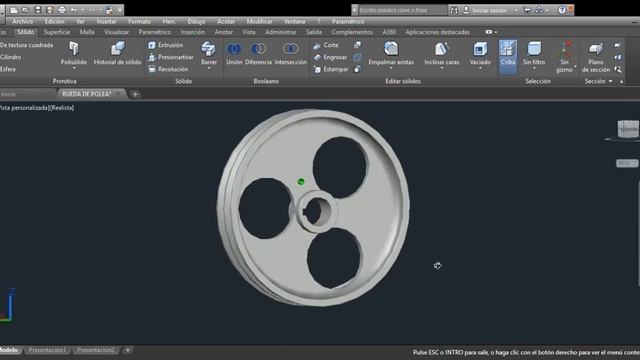Click the Help question mark icon
This screenshot has height=360, width=640.
coord(562,10)
